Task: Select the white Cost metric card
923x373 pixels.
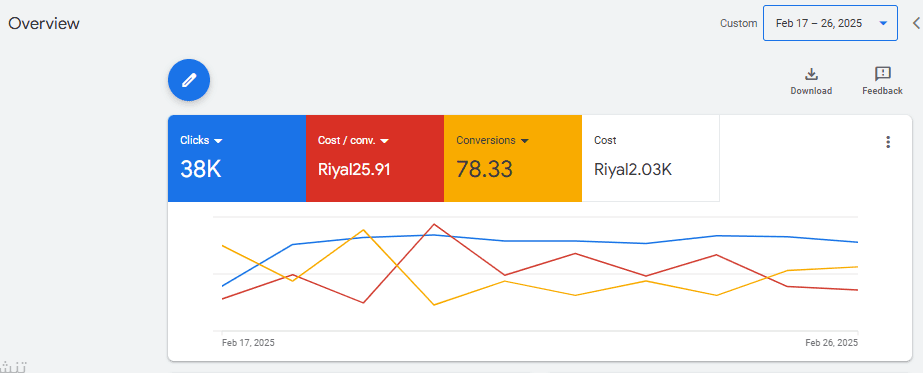Action: (650, 158)
